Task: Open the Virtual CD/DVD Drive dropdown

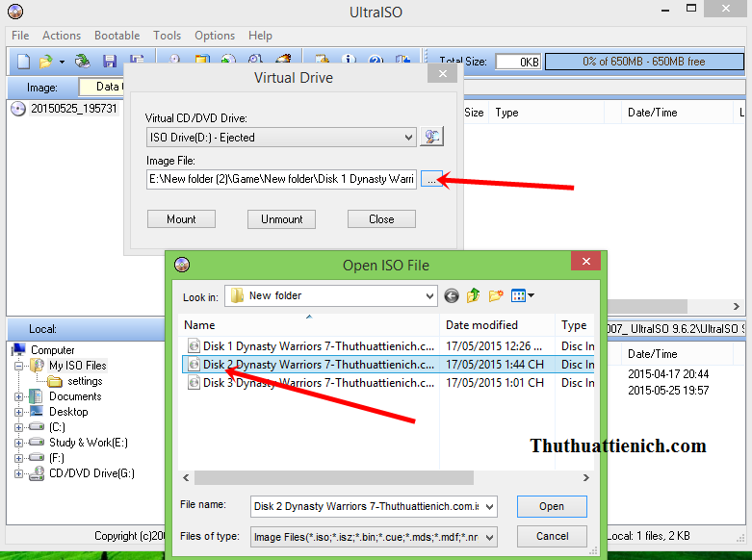Action: 408,138
